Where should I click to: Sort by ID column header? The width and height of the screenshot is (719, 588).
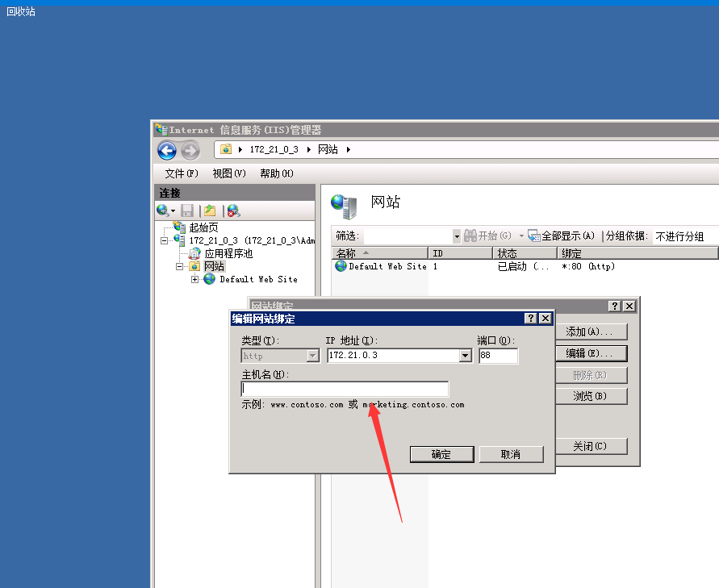pos(460,253)
